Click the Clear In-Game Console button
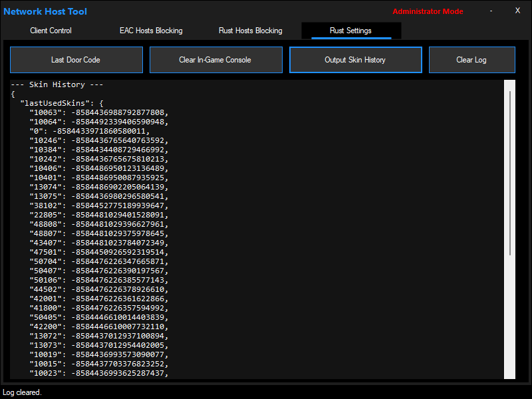Image resolution: width=532 pixels, height=399 pixels. [x=215, y=60]
